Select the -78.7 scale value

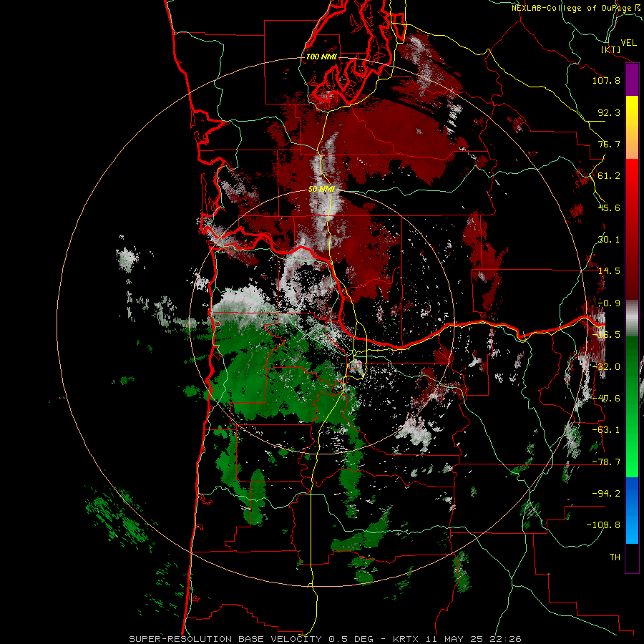click(606, 462)
